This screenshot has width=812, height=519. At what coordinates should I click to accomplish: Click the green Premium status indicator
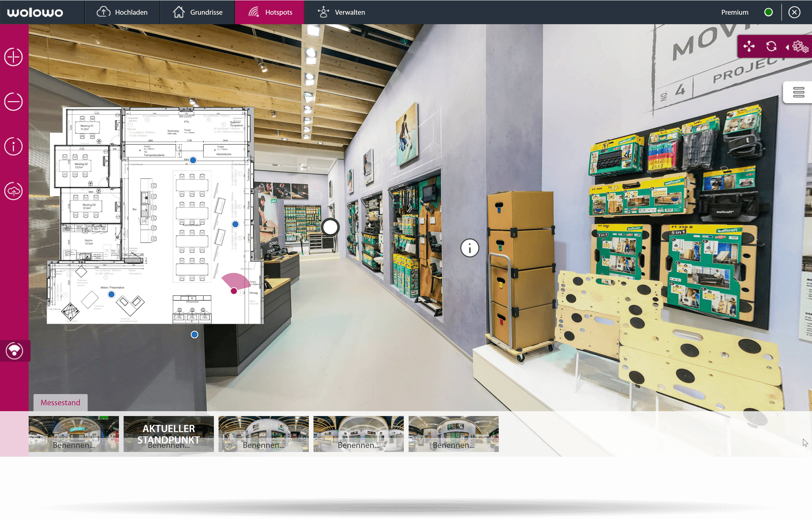768,12
